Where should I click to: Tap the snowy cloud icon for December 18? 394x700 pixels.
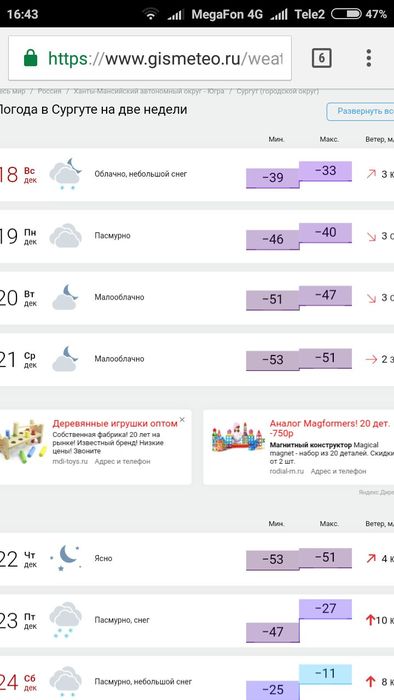[x=66, y=174]
